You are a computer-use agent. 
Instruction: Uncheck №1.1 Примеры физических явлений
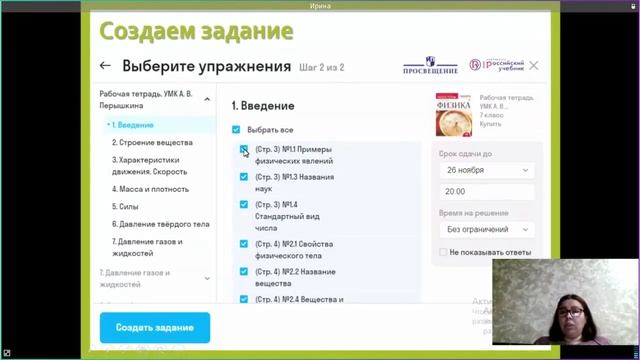pos(244,149)
